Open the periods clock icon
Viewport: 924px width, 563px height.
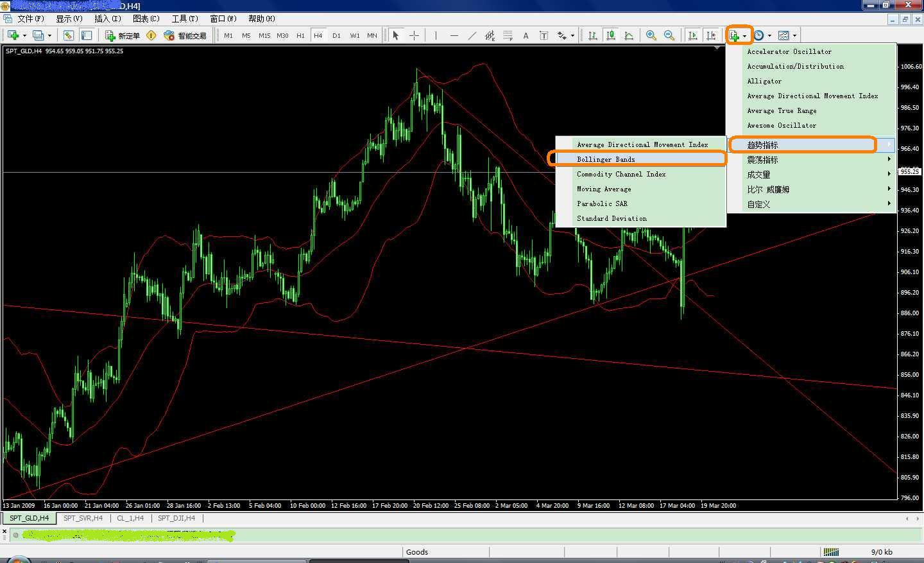tap(759, 35)
